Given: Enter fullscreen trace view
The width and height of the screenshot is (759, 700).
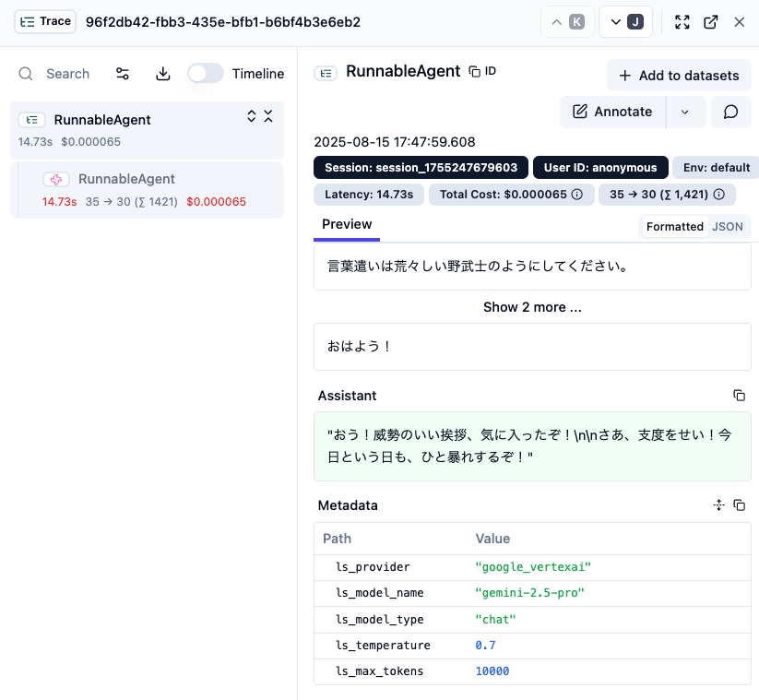Looking at the screenshot, I should click(682, 22).
